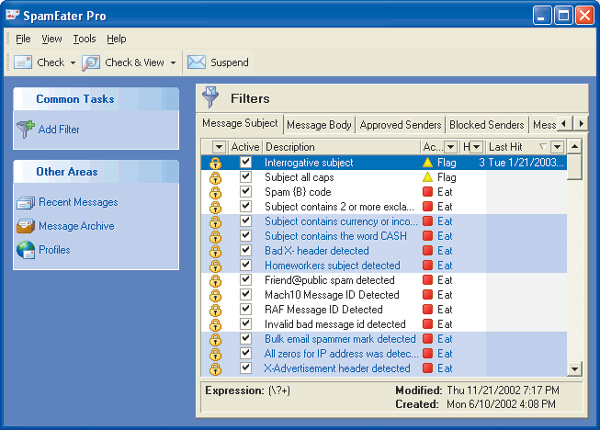600x430 pixels.
Task: Open the Tools menu
Action: click(84, 39)
